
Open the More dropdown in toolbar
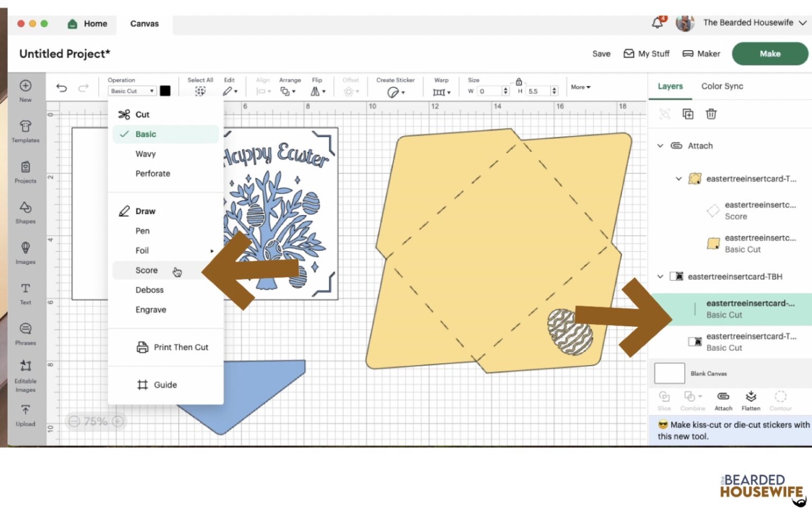(x=580, y=87)
